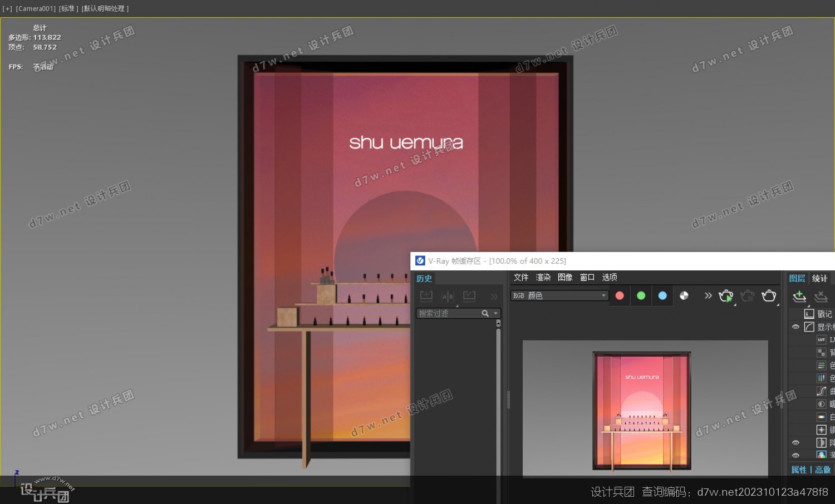Toggle visibility eye of source layer
This screenshot has height=504, width=835.
795,455
